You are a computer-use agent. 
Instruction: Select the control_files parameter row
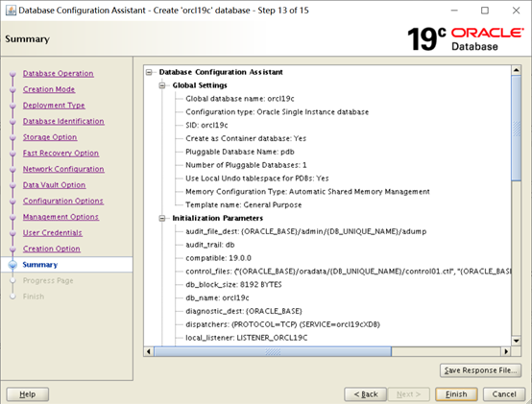349,272
